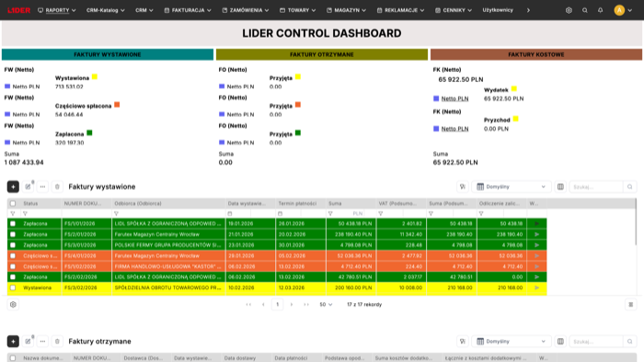Click the FAKTURY WYSTAWIONE header bar
The height and width of the screenshot is (362, 644).
pyautogui.click(x=108, y=54)
